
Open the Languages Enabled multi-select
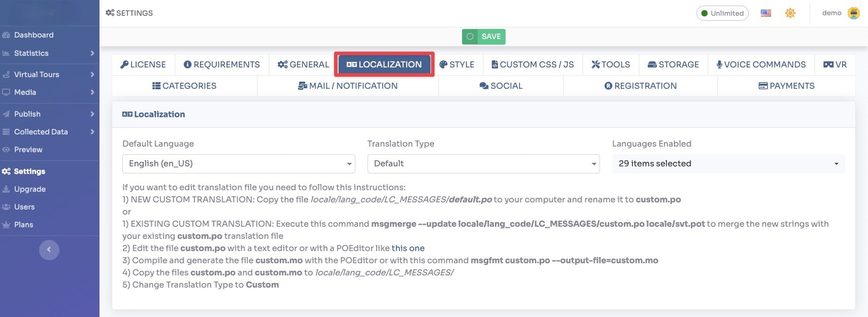[728, 164]
